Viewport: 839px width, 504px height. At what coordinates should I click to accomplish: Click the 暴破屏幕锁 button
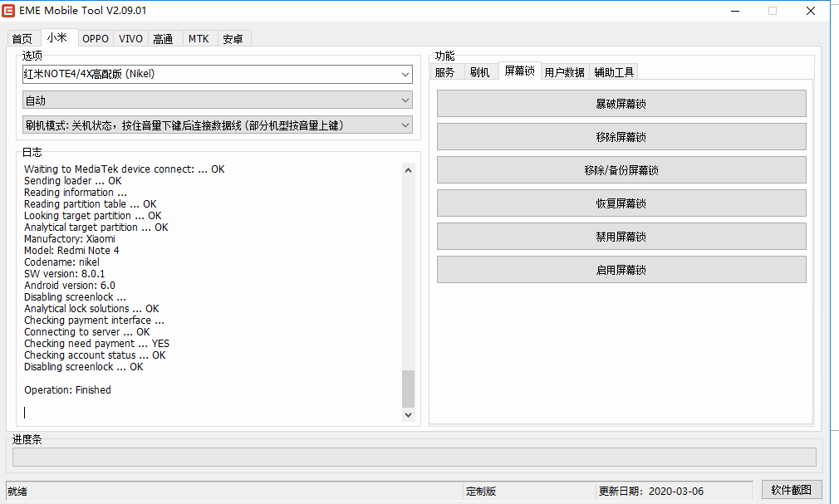point(621,104)
